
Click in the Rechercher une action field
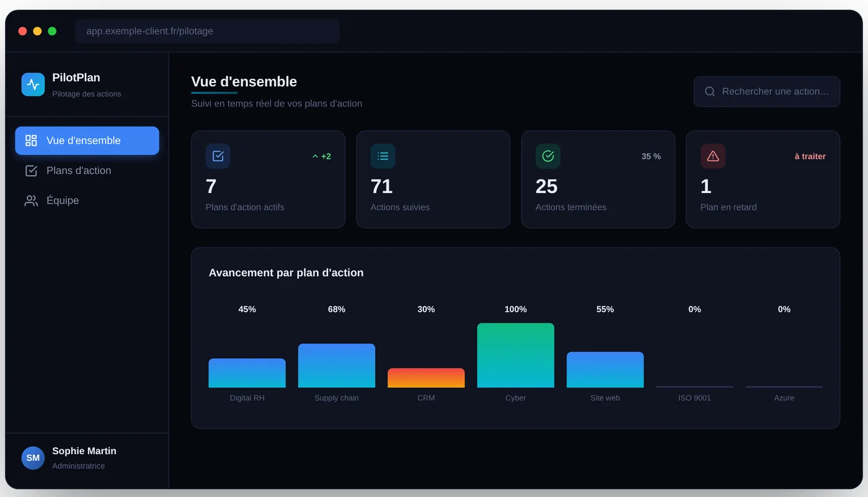click(766, 91)
